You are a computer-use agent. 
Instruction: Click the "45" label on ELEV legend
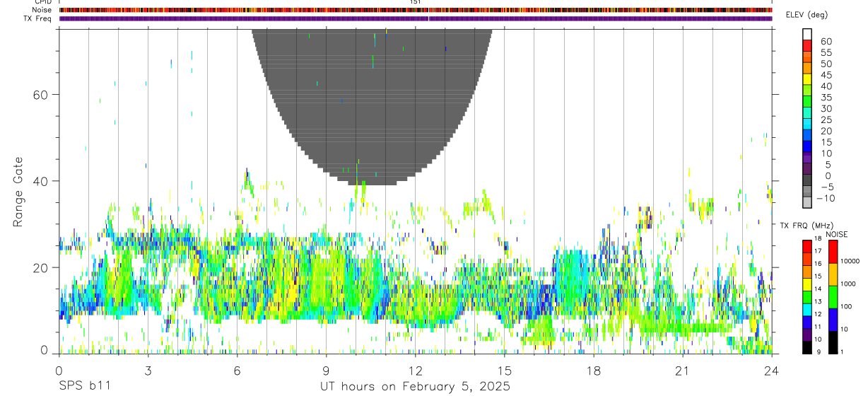(826, 75)
